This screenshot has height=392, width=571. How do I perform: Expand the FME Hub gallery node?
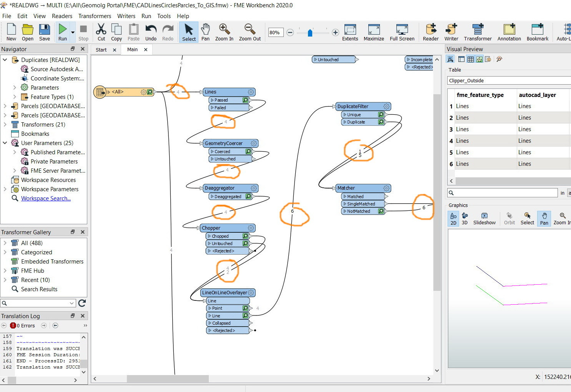coord(5,271)
